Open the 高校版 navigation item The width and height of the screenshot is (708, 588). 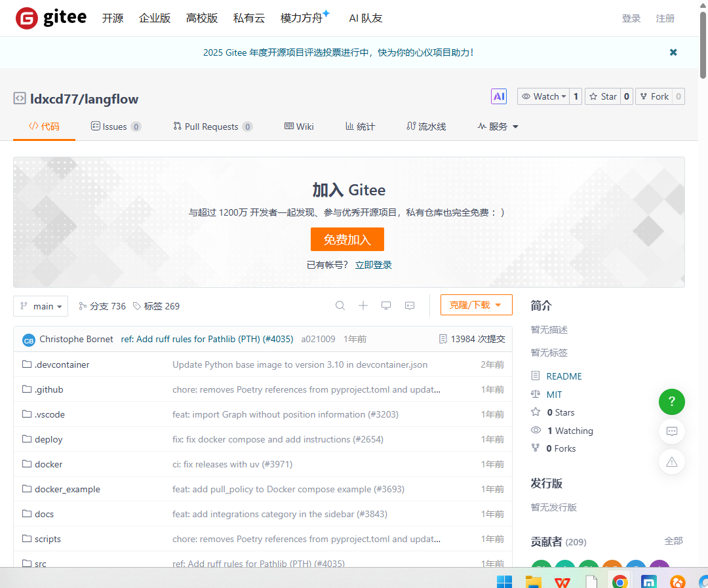(202, 18)
